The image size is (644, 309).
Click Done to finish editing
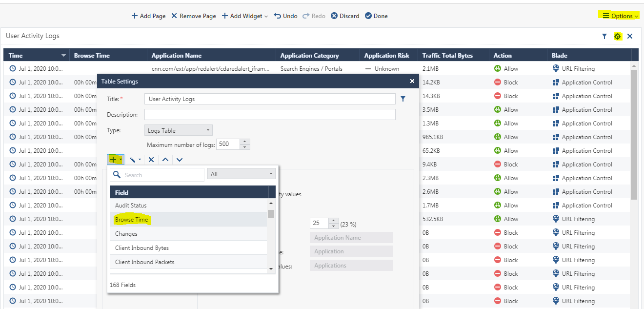coord(376,16)
